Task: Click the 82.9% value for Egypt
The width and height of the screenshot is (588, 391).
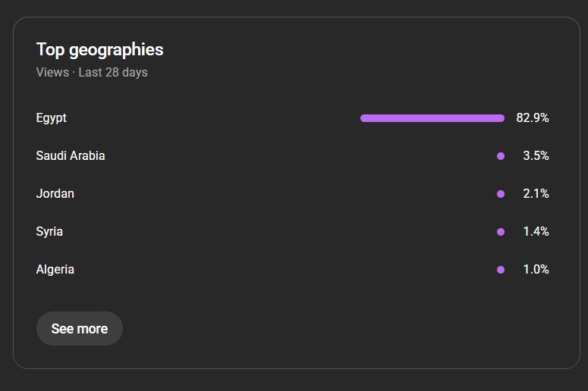Action: click(532, 118)
